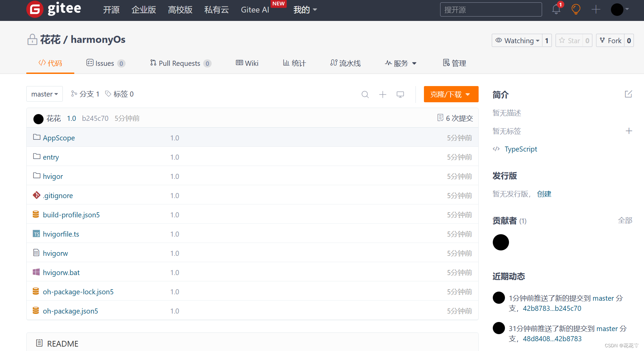The width and height of the screenshot is (644, 351).
Task: Click the entry folder icon
Action: pyautogui.click(x=37, y=156)
